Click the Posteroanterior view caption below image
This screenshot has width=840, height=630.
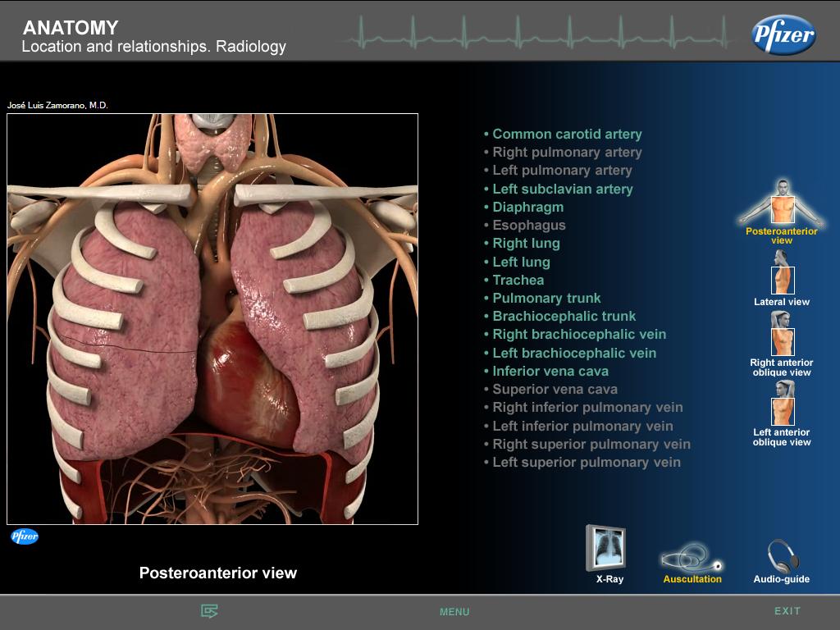point(218,573)
